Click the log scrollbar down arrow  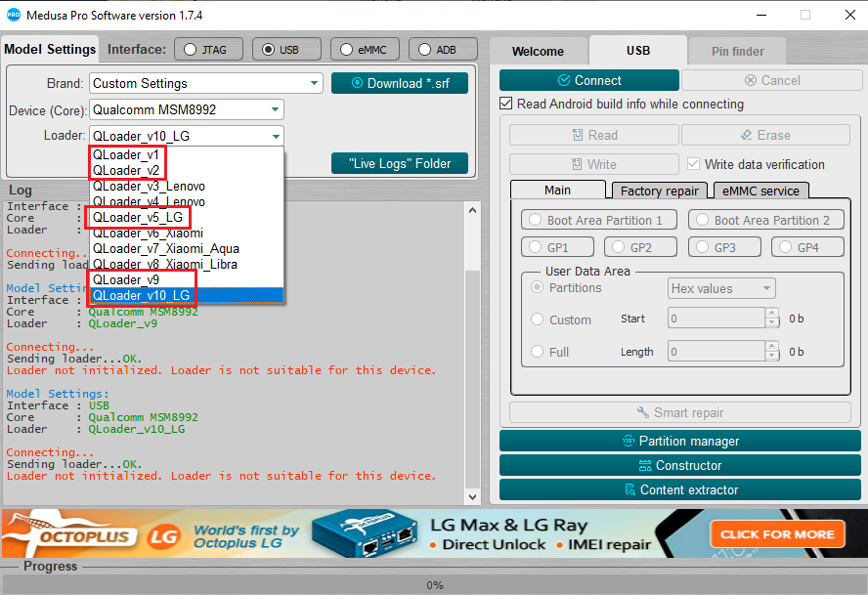[472, 497]
